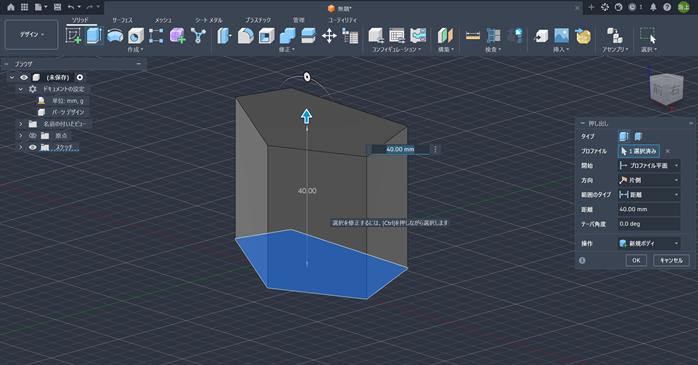This screenshot has height=365, width=698.
Task: Click the theme table configuration icon
Action: click(x=418, y=36)
